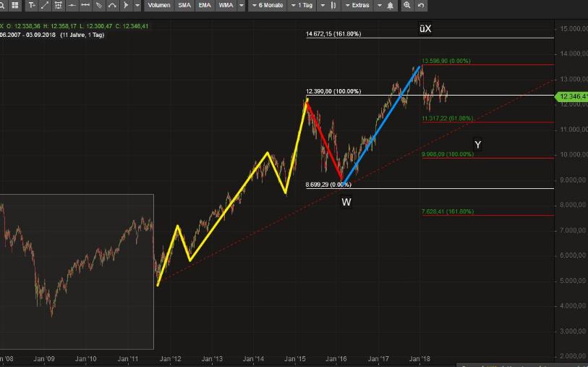Select the arc curve drawing tool
The height and width of the screenshot is (367, 588).
tap(112, 5)
